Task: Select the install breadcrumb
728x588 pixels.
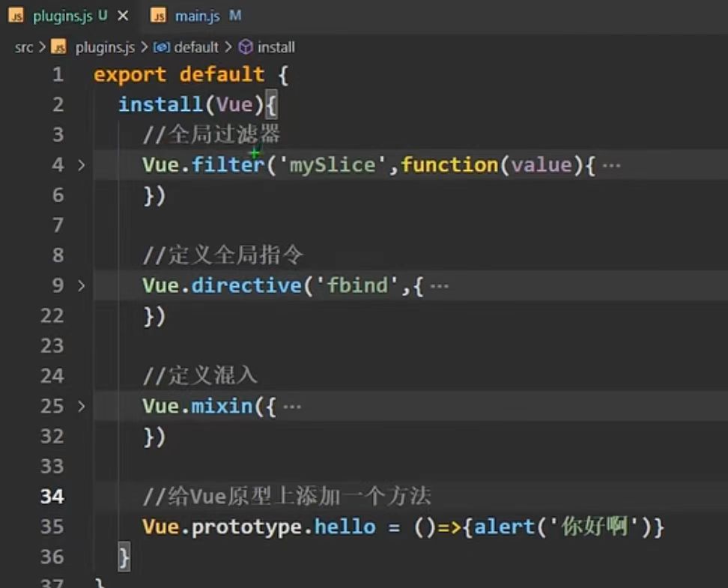Action: pos(276,47)
